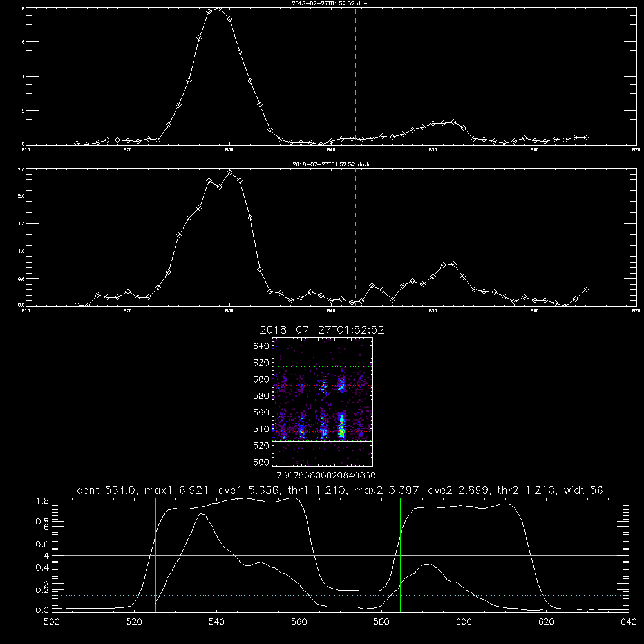Click the solid green boundary line near 525
Viewport: 644px width, 644px height.
[156, 554]
